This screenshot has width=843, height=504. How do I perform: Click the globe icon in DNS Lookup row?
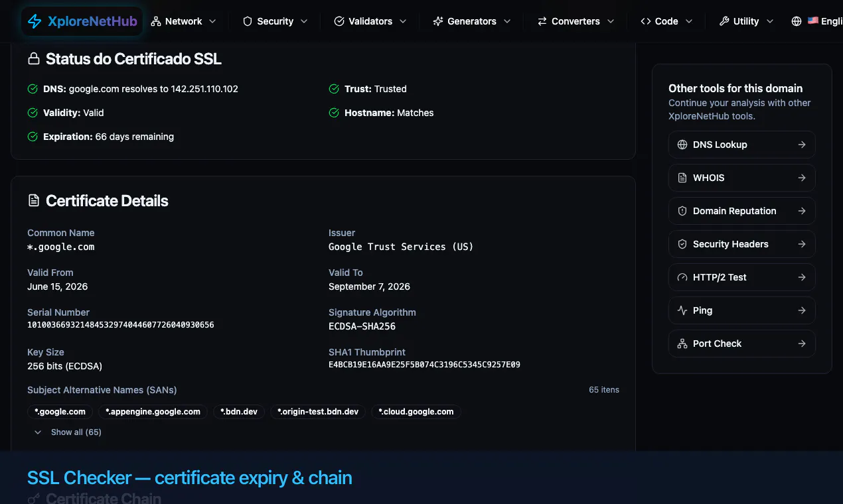click(682, 145)
